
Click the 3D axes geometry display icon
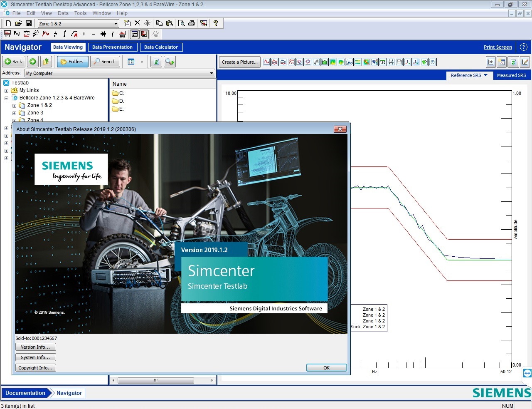coord(408,62)
